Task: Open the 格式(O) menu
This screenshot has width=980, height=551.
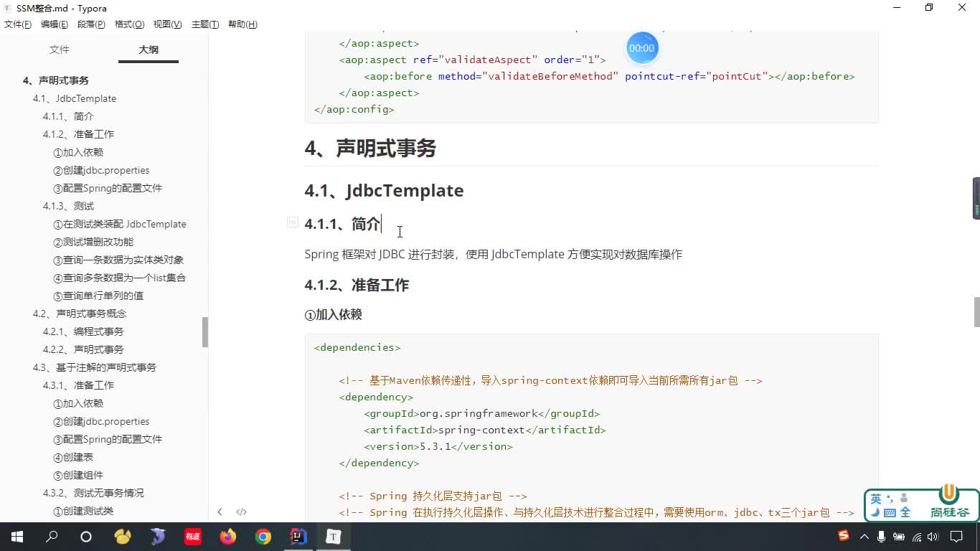Action: [130, 24]
